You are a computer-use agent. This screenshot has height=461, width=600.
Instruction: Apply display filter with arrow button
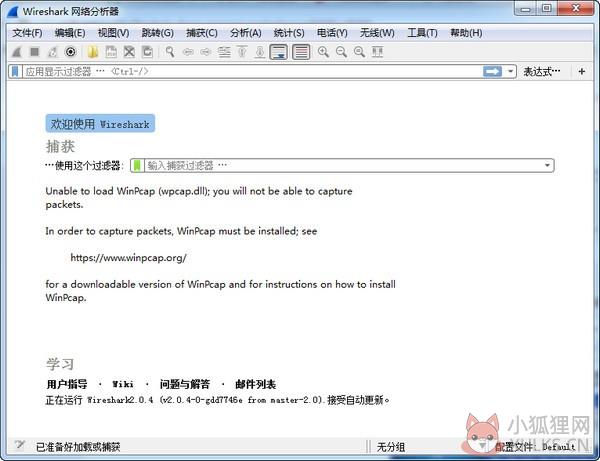pos(492,72)
